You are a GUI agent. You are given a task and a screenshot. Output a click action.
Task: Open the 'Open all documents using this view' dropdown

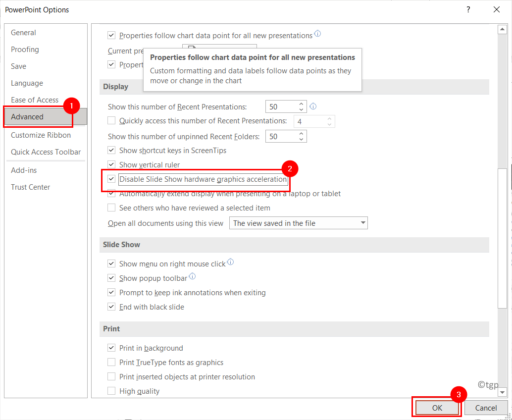[x=299, y=223]
